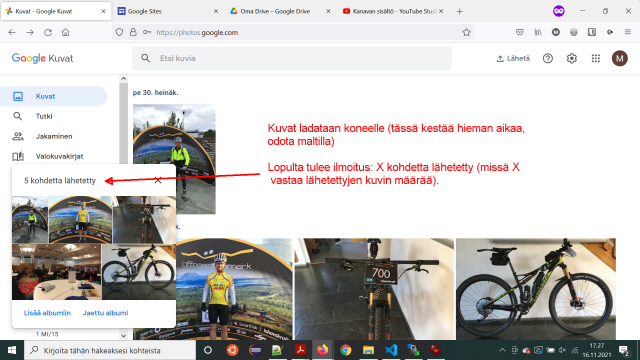Open Jakaminen in the sidebar

(53, 136)
